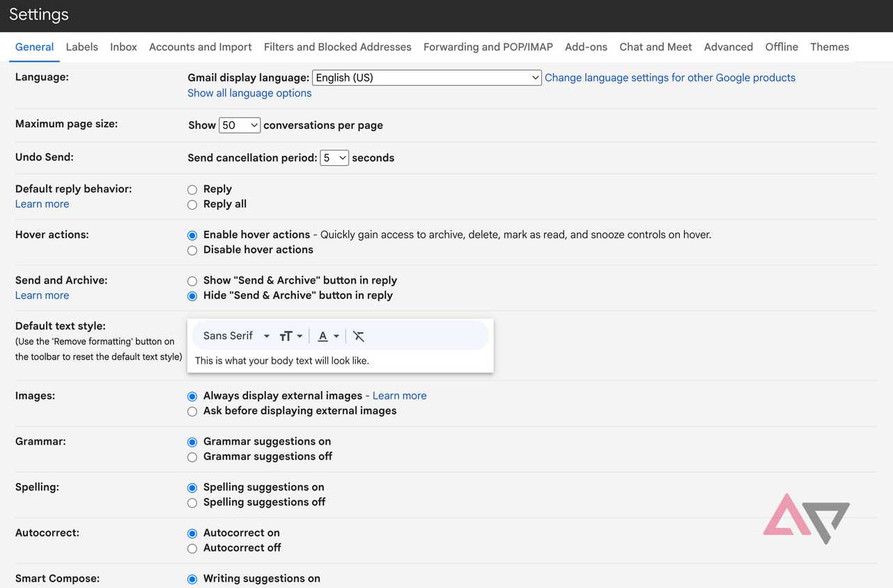The height and width of the screenshot is (588, 893).
Task: Select the General tab
Action: point(34,47)
